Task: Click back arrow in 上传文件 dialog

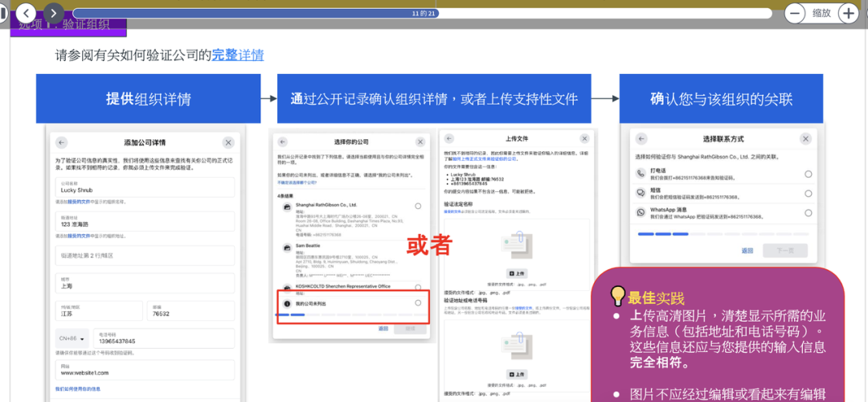Action: (449, 138)
